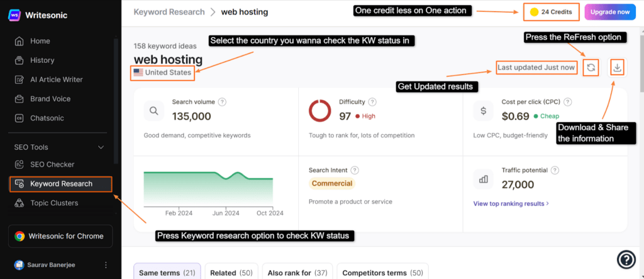Switch to the Competitors terms tab
Image resolution: width=644 pixels, height=279 pixels.
[x=382, y=273]
